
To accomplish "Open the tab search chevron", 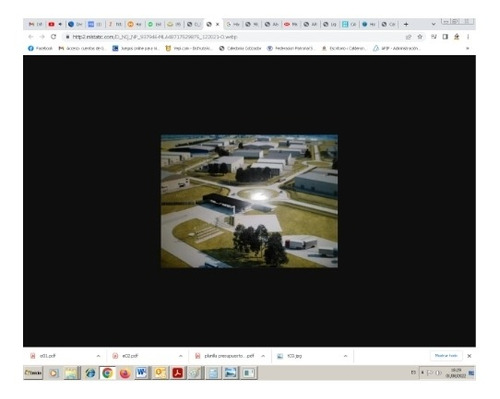I will (433, 24).
